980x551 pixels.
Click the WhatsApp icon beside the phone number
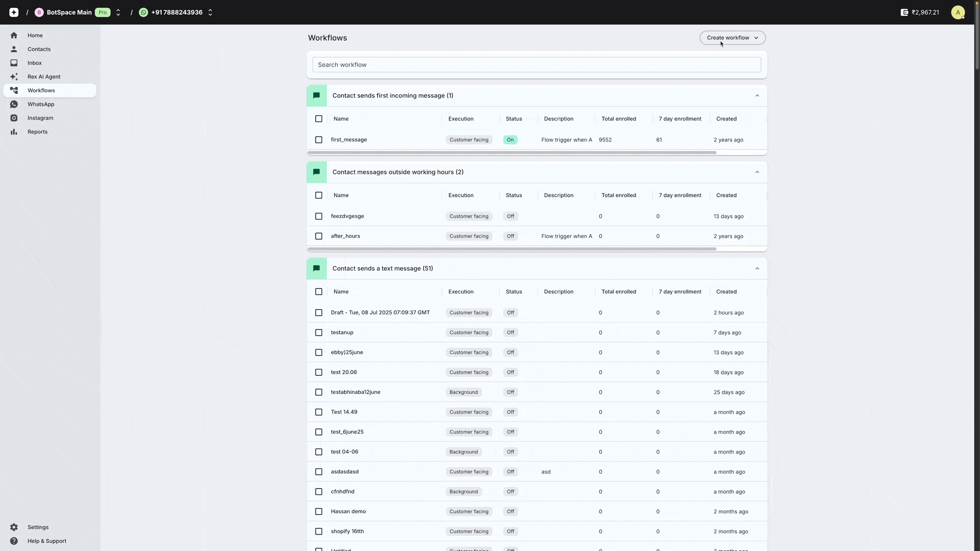(144, 12)
